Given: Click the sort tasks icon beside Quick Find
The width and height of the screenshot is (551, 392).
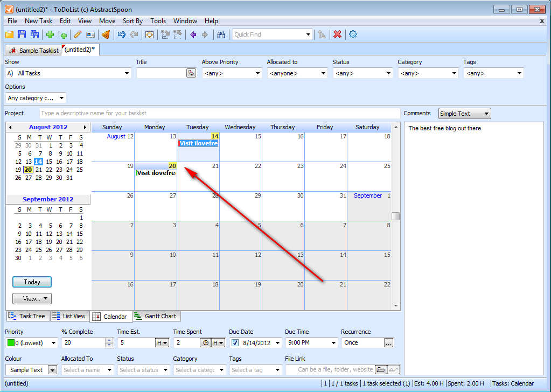Looking at the screenshot, I should (322, 34).
